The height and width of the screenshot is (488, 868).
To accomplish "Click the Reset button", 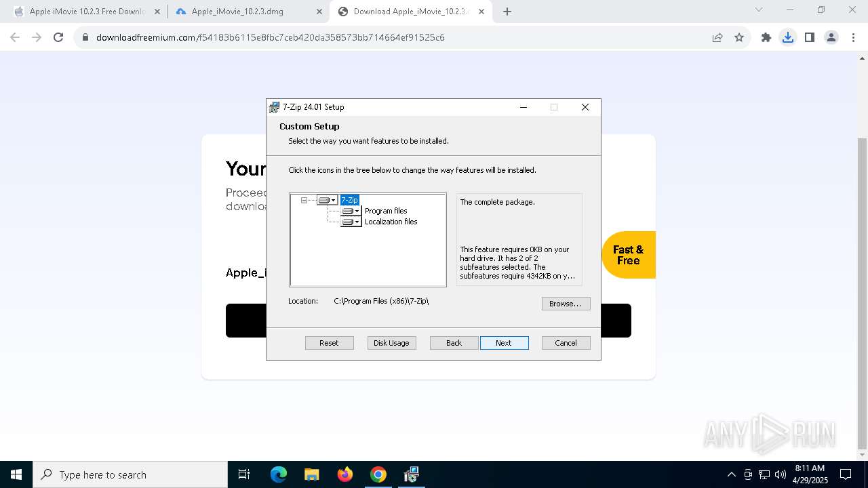I will coord(329,343).
